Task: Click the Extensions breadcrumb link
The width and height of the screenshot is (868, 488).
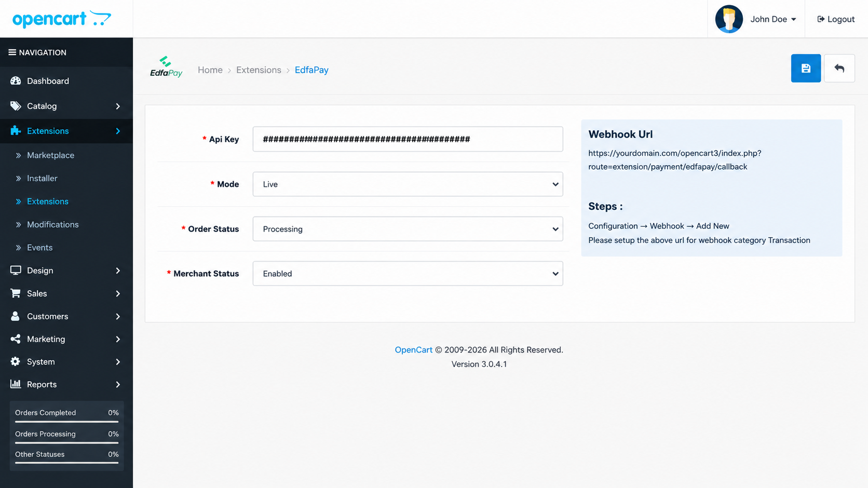Action: click(259, 70)
